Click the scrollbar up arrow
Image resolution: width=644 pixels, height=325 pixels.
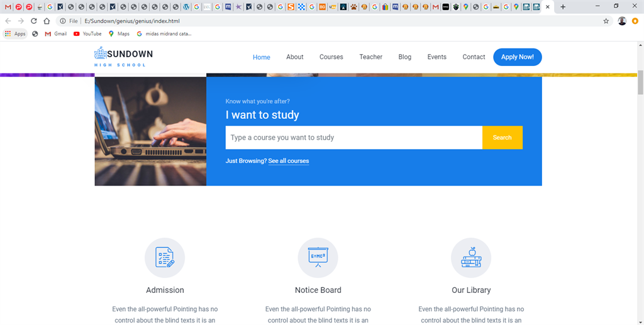(640, 45)
